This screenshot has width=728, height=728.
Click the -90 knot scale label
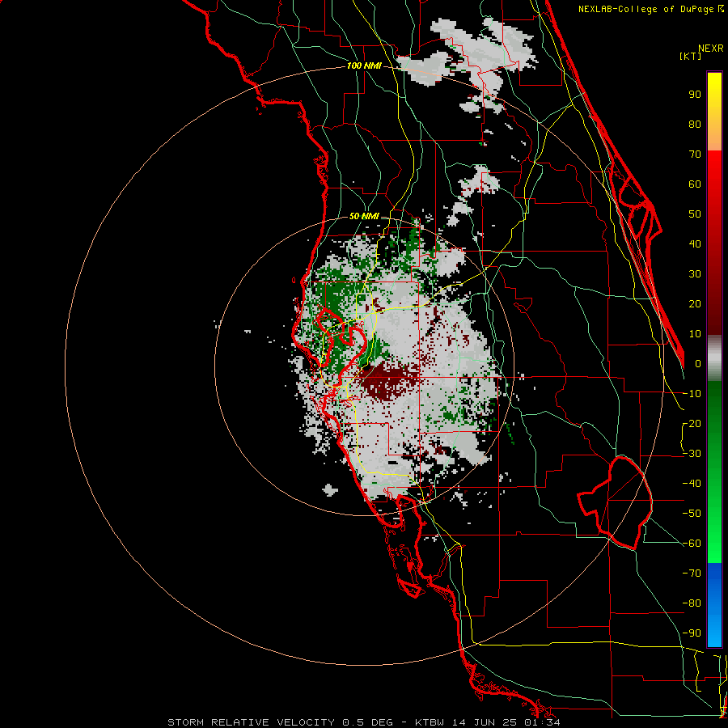click(x=692, y=633)
